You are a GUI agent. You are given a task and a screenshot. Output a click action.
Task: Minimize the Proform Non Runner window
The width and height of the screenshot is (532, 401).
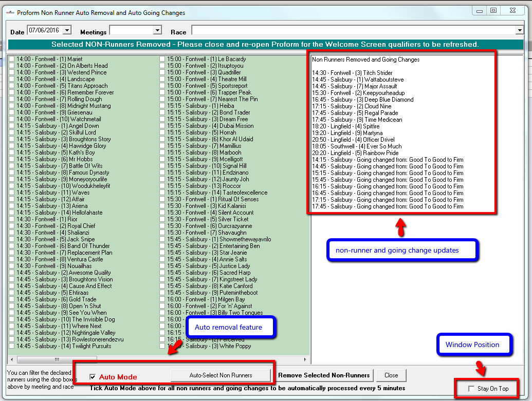[480, 11]
